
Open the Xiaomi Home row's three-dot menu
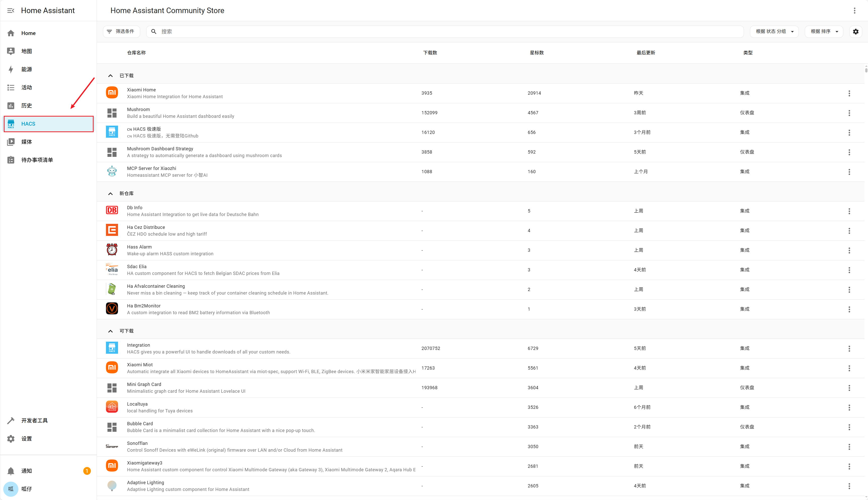[849, 93]
